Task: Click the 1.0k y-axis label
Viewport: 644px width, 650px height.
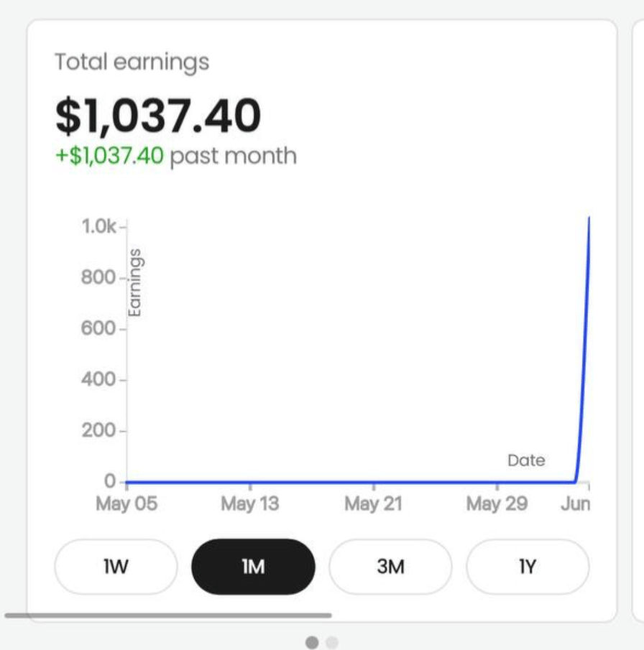Action: click(x=99, y=226)
